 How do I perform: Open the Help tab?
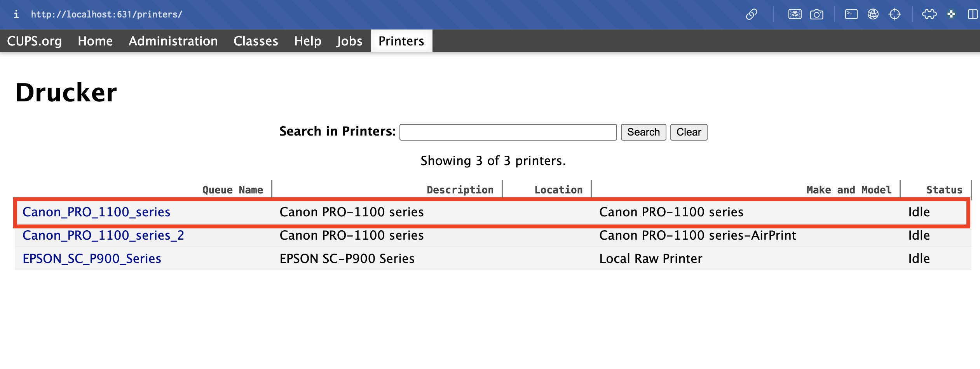(307, 41)
